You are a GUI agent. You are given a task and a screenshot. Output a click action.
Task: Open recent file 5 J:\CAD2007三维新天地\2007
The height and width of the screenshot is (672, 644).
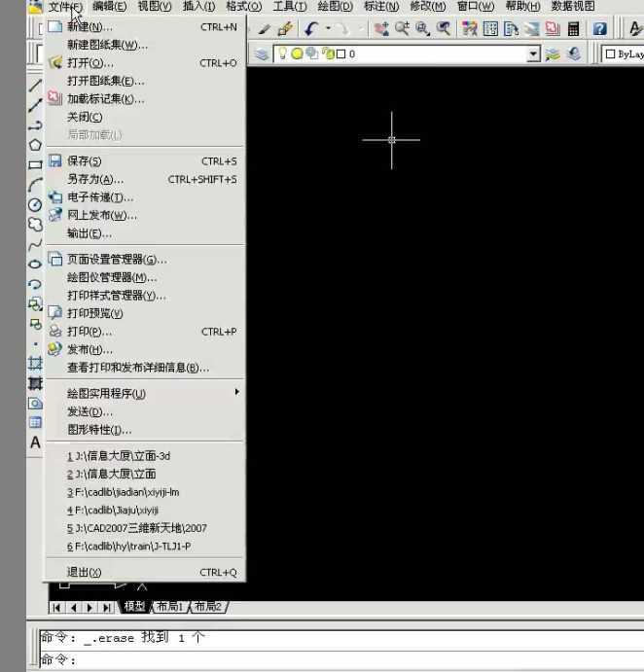[145, 528]
